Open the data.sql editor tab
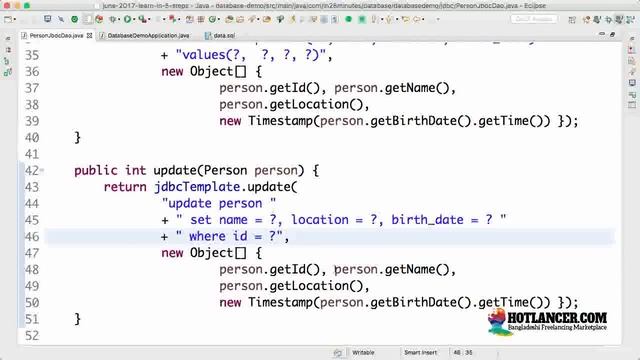Viewport: 640px width, 360px height. point(220,36)
